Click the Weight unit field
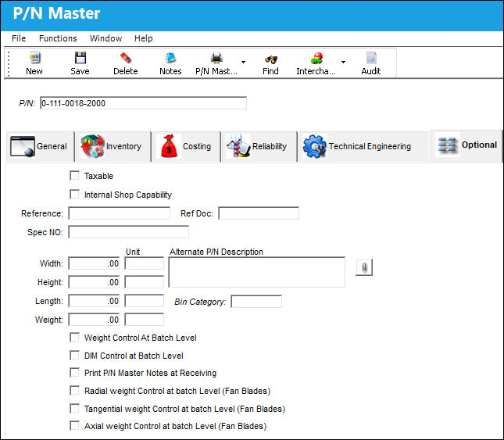 tap(145, 320)
